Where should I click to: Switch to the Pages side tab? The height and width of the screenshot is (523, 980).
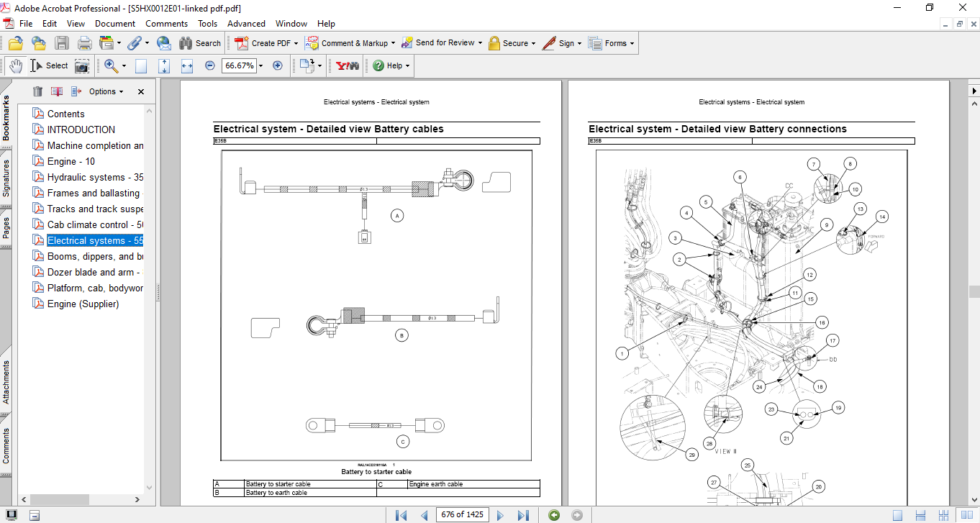pos(6,228)
